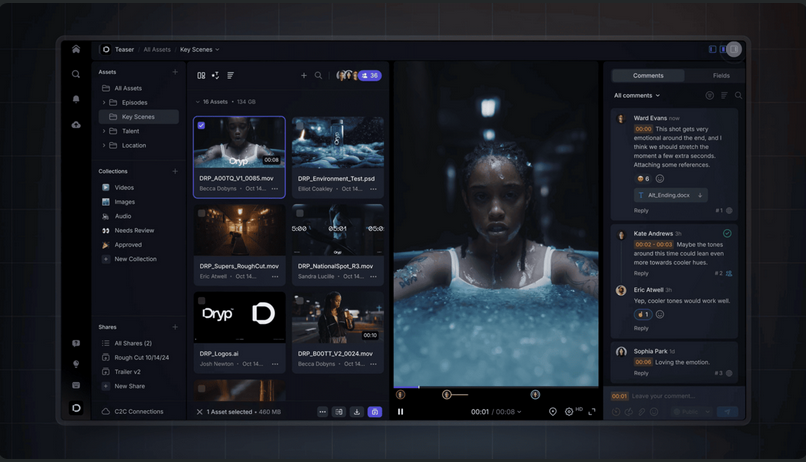Toggle fullscreen on the video player
The image size is (806, 462).
point(591,411)
